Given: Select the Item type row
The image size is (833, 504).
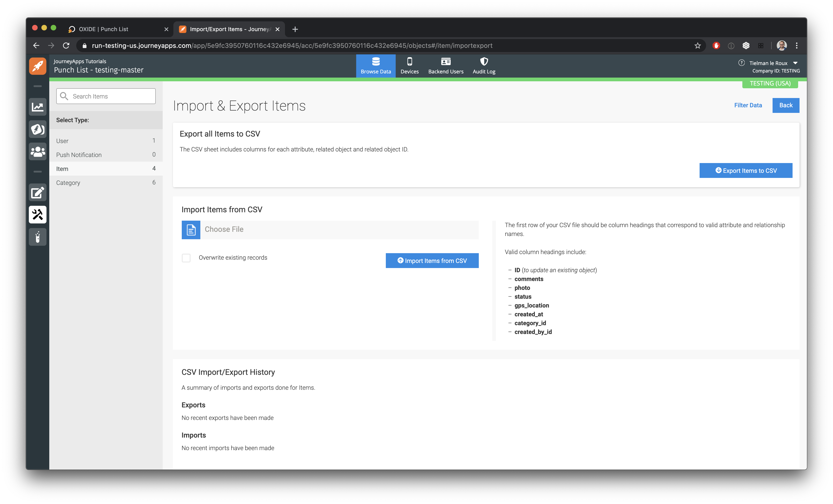Looking at the screenshot, I should [106, 169].
